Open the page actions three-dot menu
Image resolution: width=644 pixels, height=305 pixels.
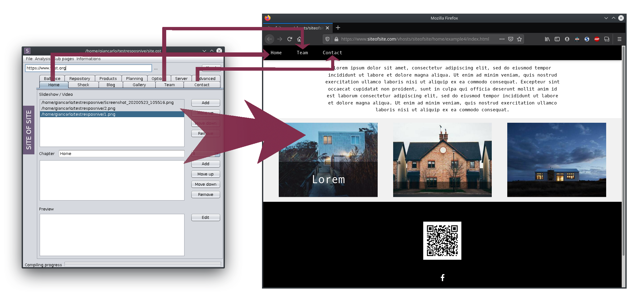[502, 39]
